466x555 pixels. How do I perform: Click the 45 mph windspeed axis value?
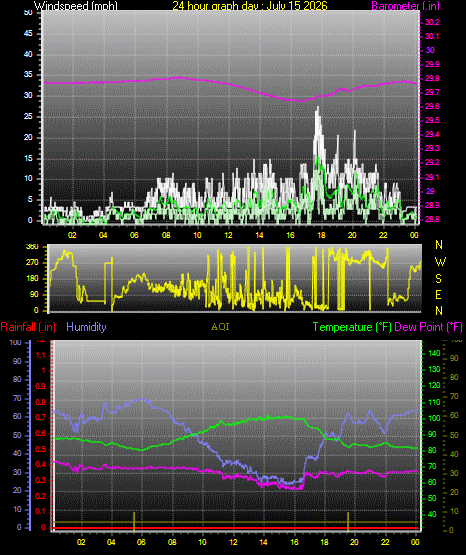(x=28, y=34)
